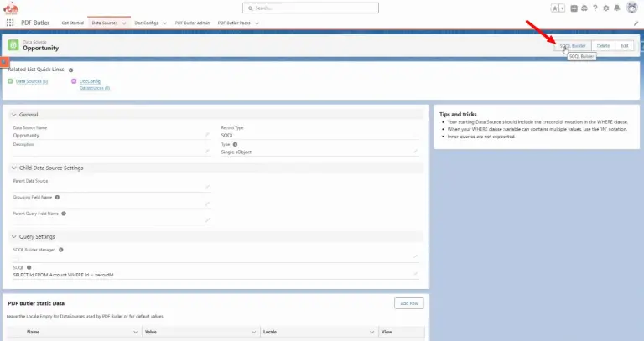Click info icon beside Related List Quick Links

click(70, 70)
